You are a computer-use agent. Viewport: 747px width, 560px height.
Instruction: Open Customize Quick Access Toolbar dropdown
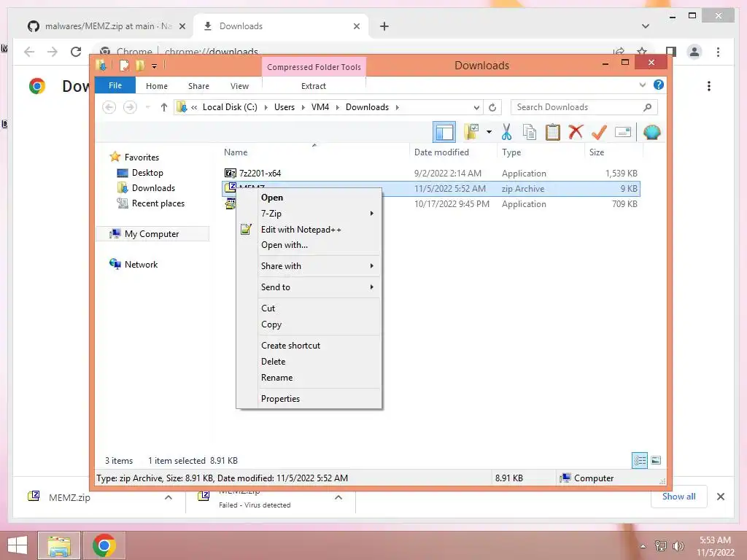pyautogui.click(x=155, y=66)
